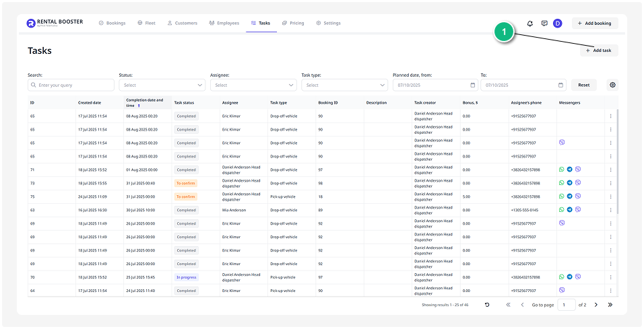Screen dimensions: 644x329
Task: Click the Search query input field
Action: (71, 85)
